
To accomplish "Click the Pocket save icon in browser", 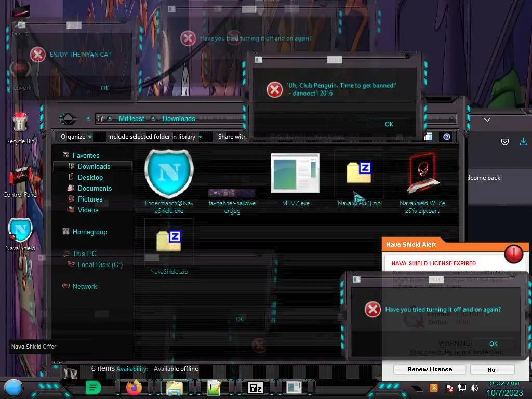I will pyautogui.click(x=505, y=142).
